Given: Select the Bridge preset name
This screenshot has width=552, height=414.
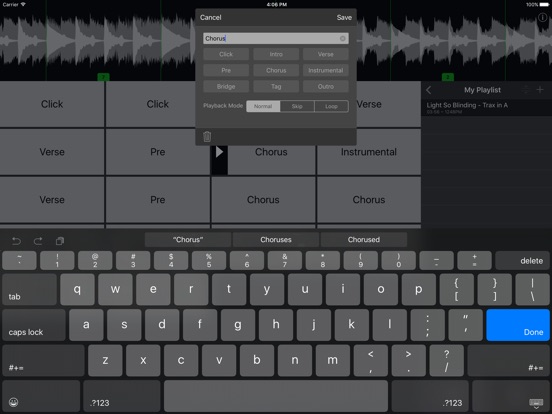Looking at the screenshot, I should (226, 87).
